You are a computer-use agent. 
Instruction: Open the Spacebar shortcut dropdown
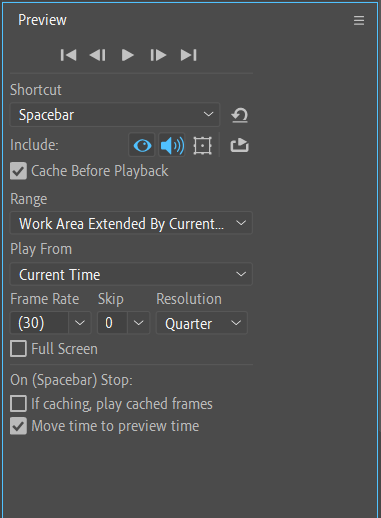tap(115, 115)
